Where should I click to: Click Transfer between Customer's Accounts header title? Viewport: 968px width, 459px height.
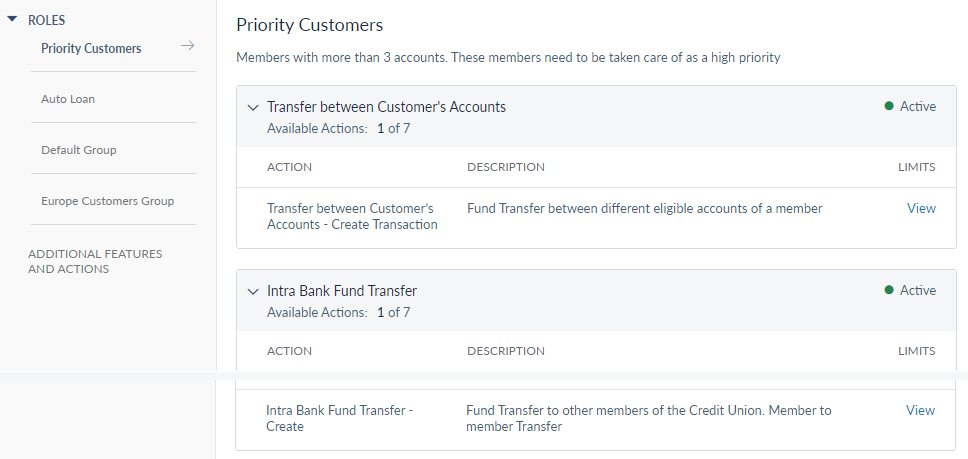(386, 107)
